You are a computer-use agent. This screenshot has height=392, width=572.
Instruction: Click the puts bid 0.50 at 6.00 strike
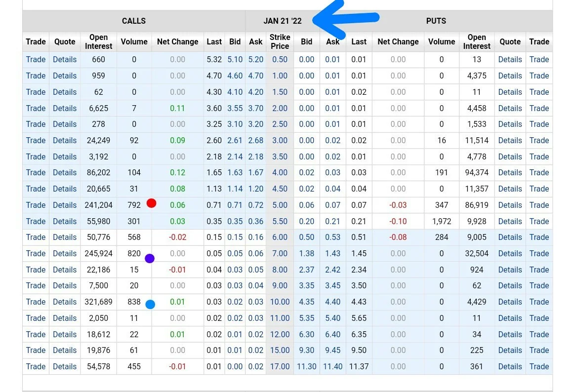coord(306,237)
